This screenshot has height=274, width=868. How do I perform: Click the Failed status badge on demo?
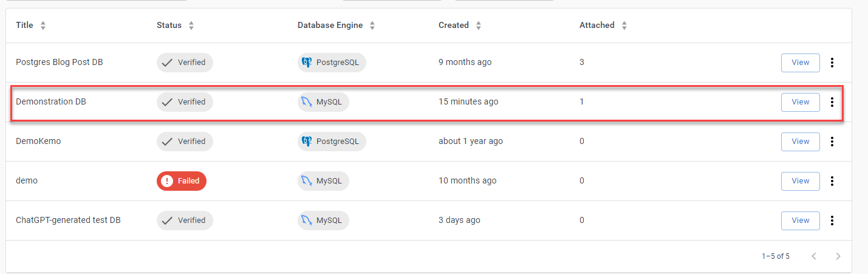pos(182,181)
